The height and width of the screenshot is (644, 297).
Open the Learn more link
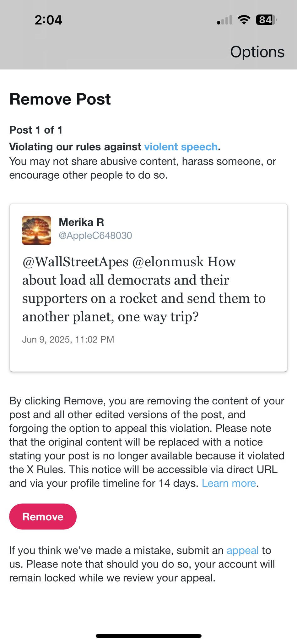[229, 483]
